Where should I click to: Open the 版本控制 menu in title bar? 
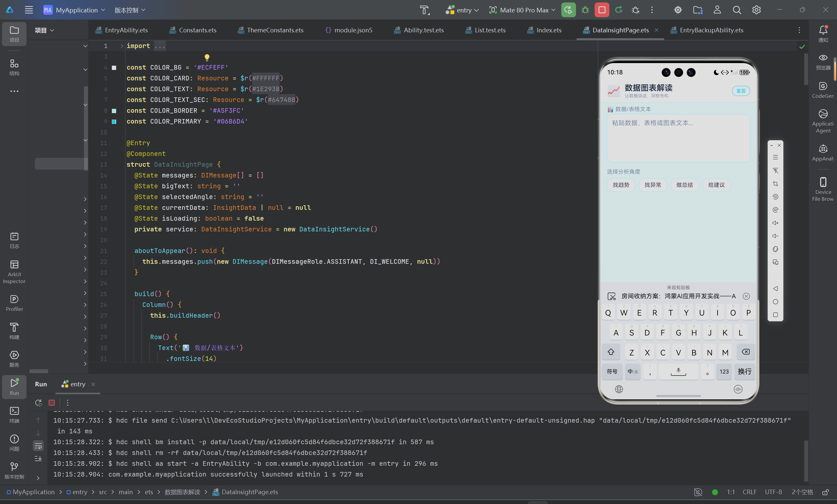pos(130,10)
